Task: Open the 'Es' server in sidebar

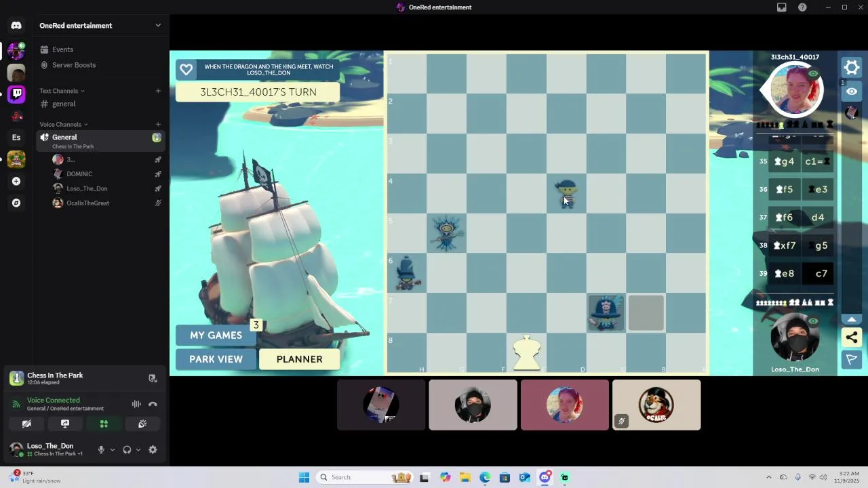Action: [x=16, y=138]
